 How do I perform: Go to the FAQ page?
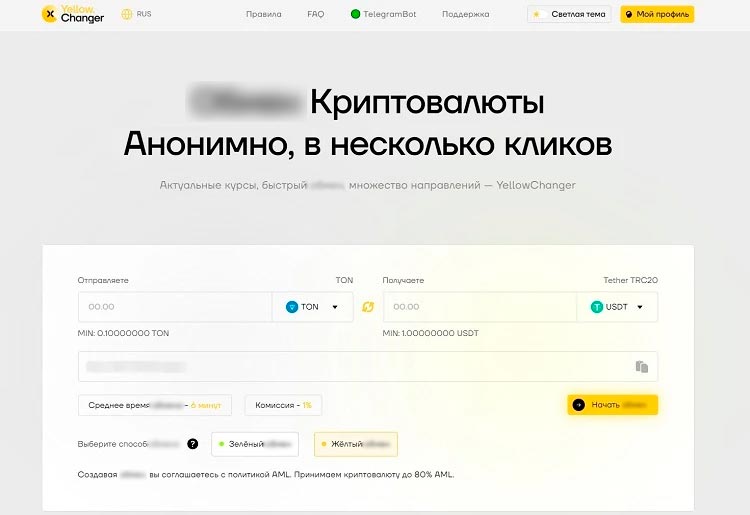click(315, 15)
